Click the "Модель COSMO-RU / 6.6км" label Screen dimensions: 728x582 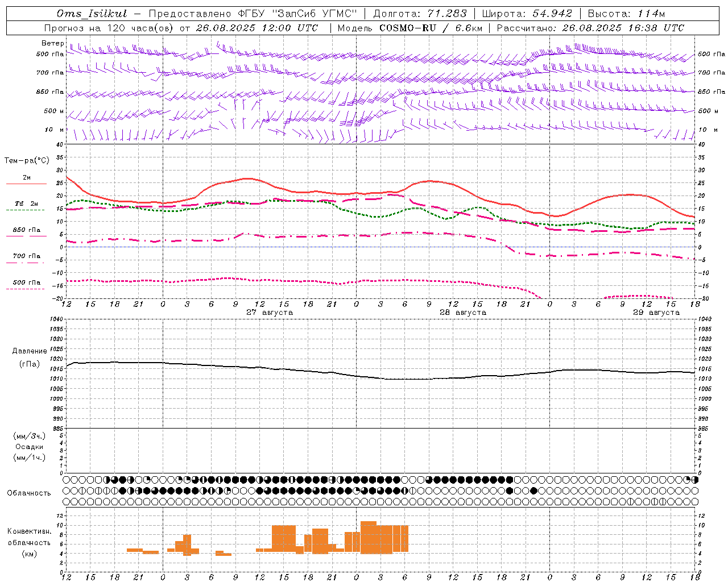point(410,28)
